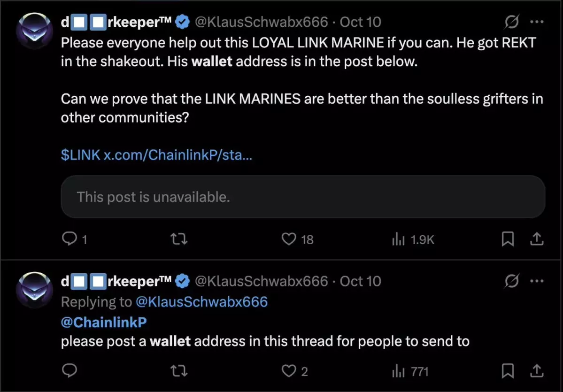This screenshot has height=392, width=563.
Task: Like the post with 18 likes
Action: (288, 239)
